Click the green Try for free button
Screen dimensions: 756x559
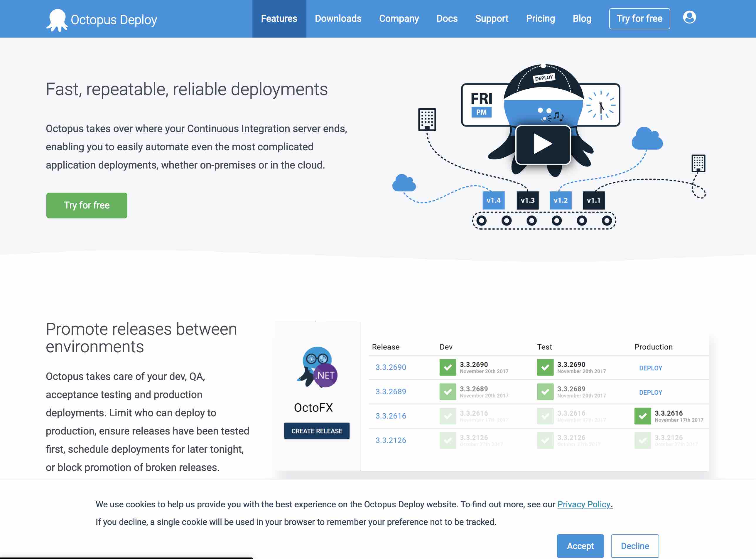87,206
